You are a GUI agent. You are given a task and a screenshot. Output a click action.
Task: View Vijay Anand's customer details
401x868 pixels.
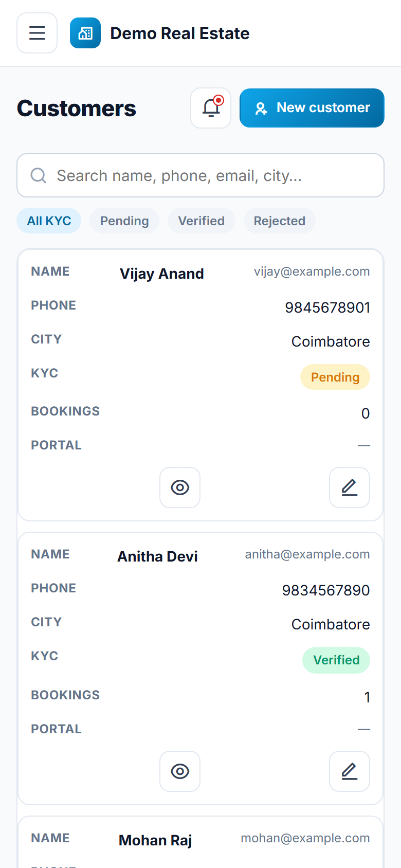point(180,487)
